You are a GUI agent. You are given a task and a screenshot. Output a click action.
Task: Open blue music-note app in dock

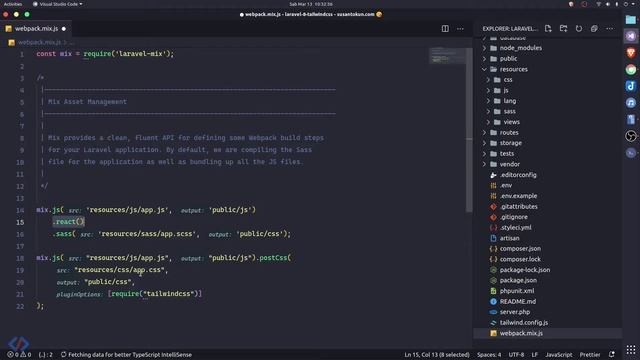(x=631, y=86)
